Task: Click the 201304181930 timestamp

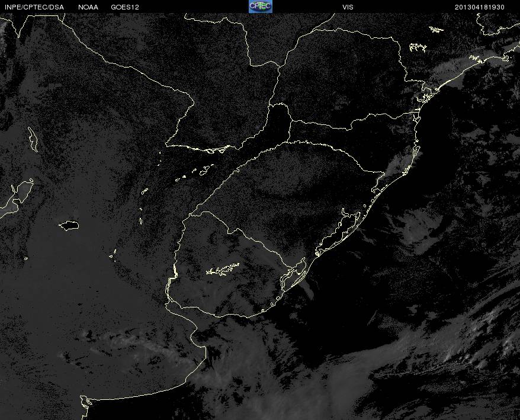Action: (x=480, y=7)
